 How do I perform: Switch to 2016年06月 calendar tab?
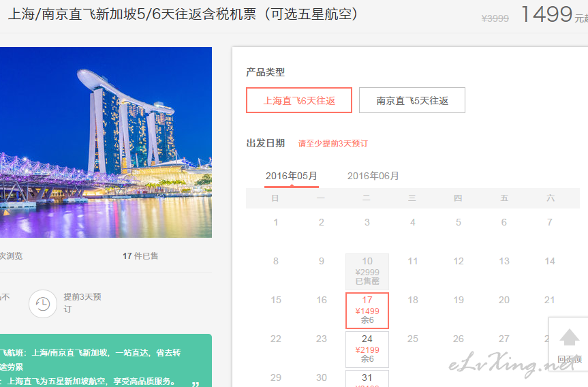click(x=373, y=176)
